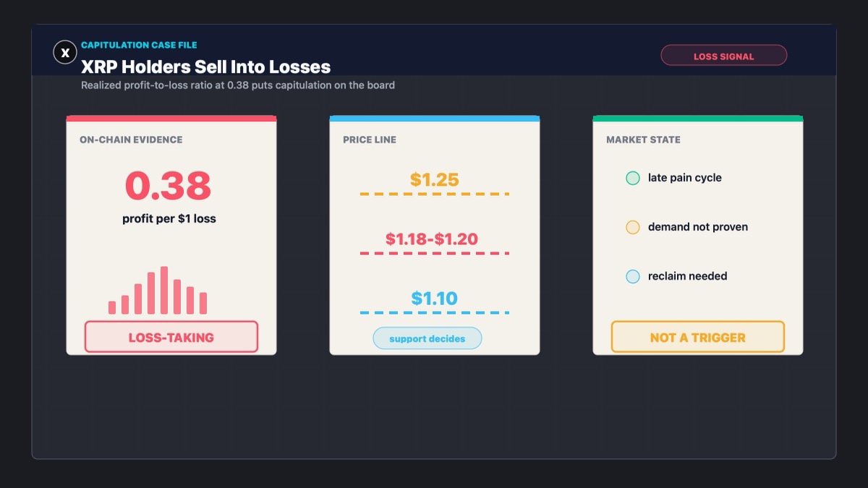Click the large 0.38 ratio figure
Screen dimensions: 868x488
click(x=168, y=186)
